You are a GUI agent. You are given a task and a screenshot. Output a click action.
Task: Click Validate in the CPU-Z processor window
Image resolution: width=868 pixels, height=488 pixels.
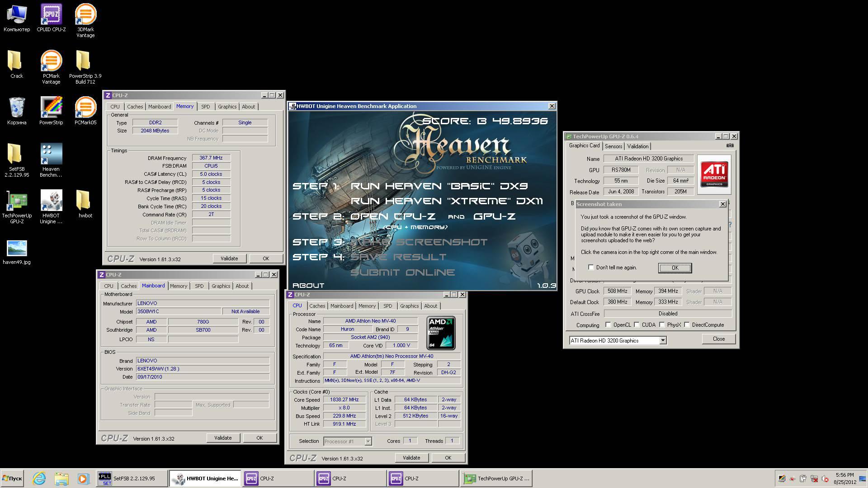click(x=411, y=458)
